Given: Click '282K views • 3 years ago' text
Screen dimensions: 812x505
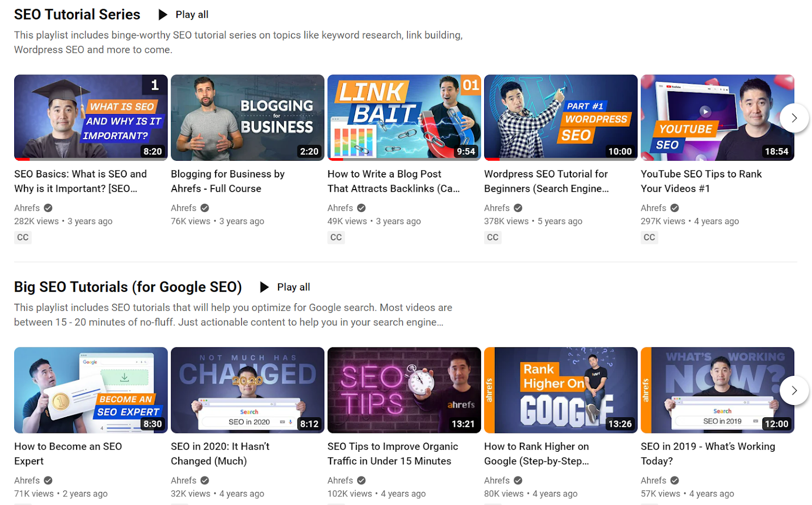Looking at the screenshot, I should [x=63, y=221].
